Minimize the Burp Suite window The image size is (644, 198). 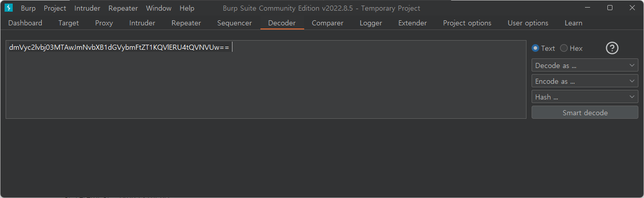587,8
